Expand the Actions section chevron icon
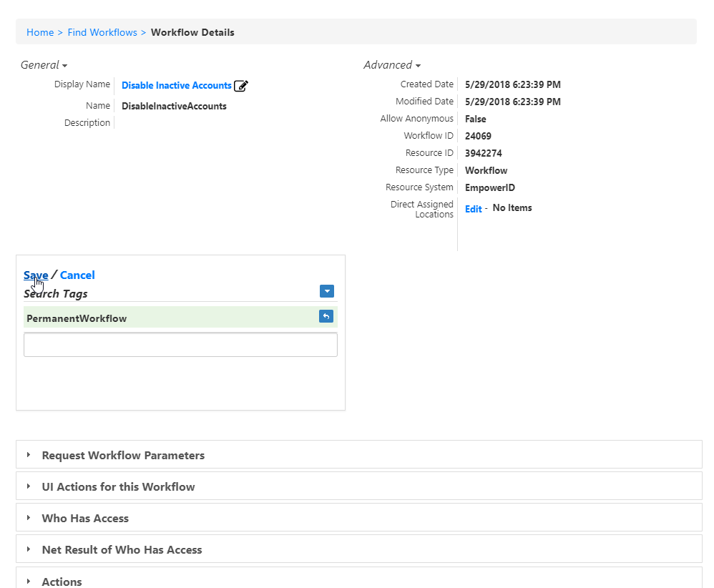This screenshot has height=588, width=714. (28, 580)
